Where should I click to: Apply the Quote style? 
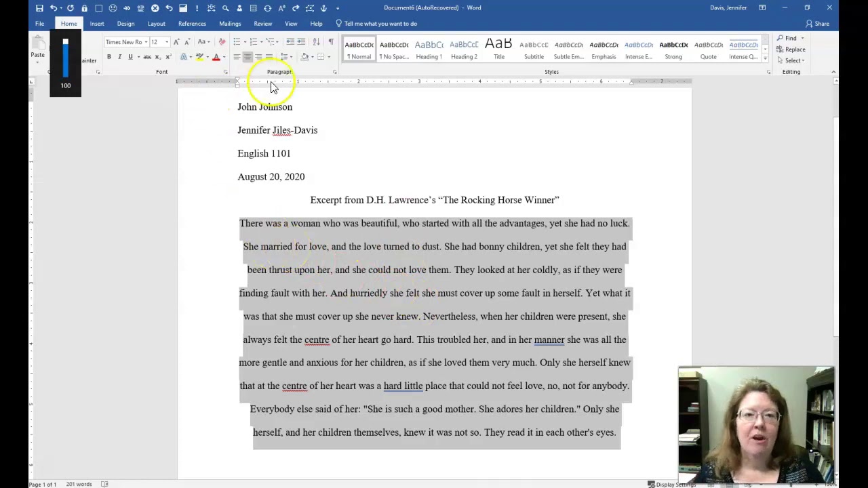coord(708,49)
